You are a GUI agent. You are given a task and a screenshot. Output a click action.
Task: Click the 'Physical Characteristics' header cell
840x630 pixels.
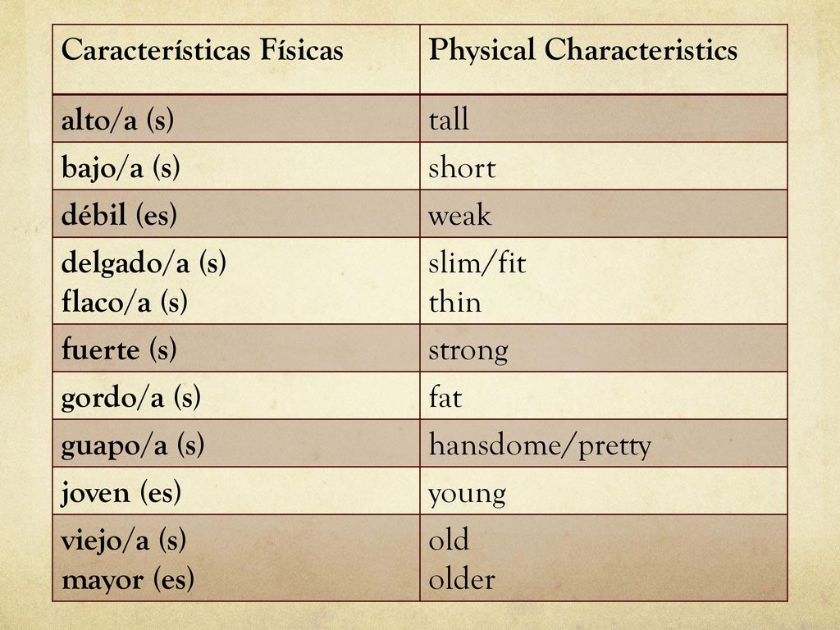tap(604, 59)
